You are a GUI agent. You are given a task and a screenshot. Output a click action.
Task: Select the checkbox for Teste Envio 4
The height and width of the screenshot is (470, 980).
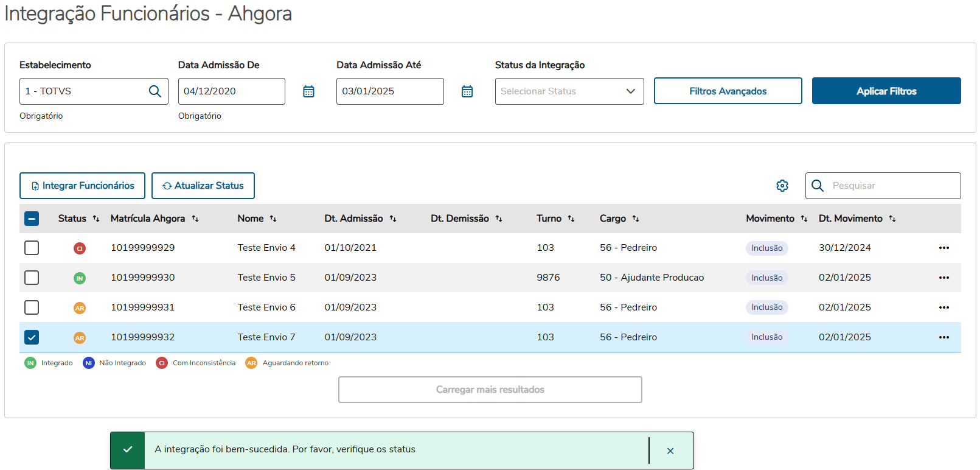coord(32,248)
